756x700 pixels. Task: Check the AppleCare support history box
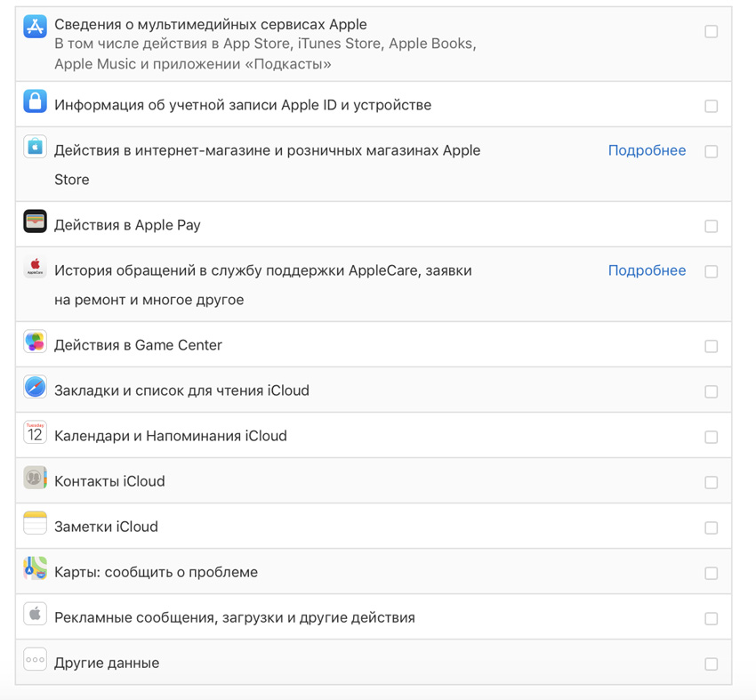[712, 271]
